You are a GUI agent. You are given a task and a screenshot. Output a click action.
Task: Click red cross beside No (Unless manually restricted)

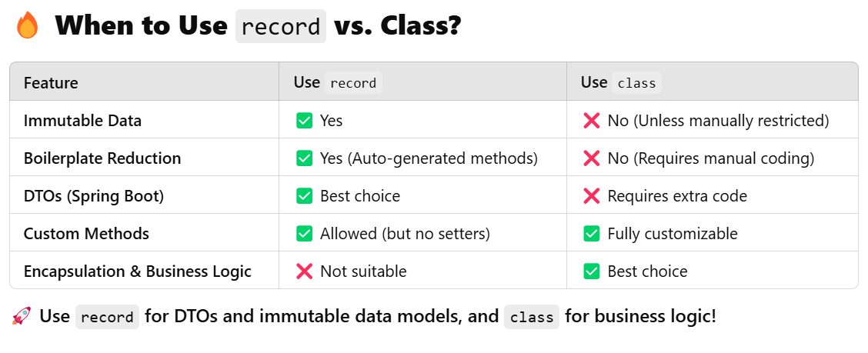(x=591, y=121)
